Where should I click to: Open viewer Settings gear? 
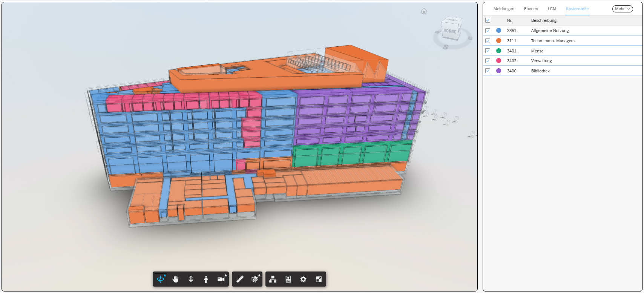303,279
